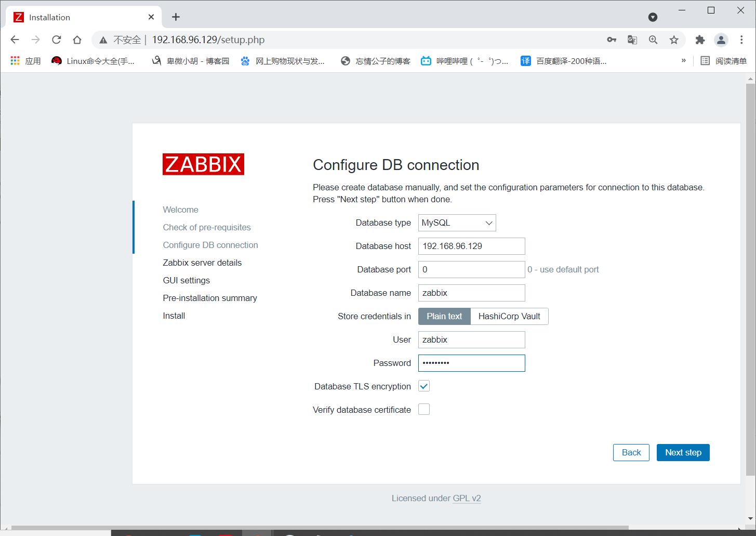Open 忘情公子的博客 bookmark
The width and height of the screenshot is (756, 536).
tap(375, 61)
